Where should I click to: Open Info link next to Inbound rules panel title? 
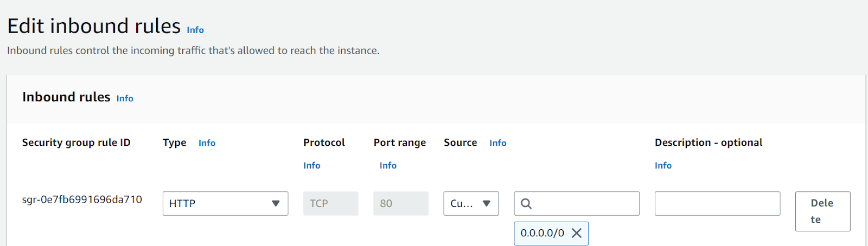(125, 99)
